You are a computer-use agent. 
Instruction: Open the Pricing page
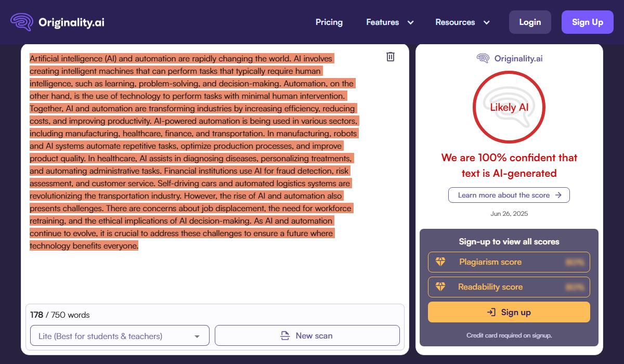(329, 22)
